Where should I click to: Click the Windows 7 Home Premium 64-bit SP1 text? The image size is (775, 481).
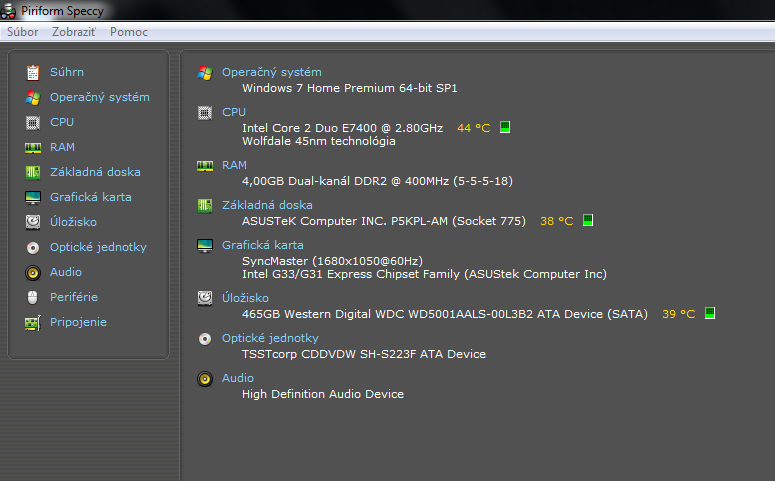[349, 88]
